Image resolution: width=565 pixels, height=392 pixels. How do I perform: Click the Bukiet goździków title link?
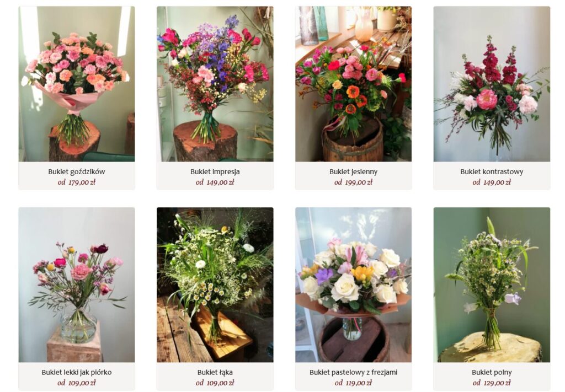point(77,171)
